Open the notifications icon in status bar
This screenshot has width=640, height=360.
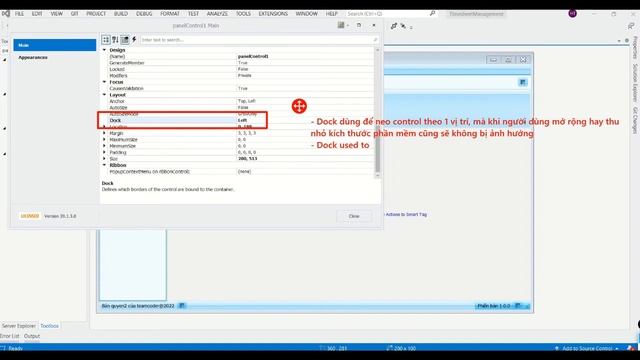pos(631,348)
